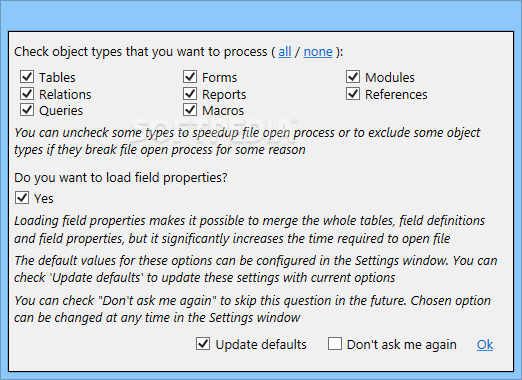Click the 'References' label text
The width and height of the screenshot is (522, 380).
pyautogui.click(x=396, y=95)
